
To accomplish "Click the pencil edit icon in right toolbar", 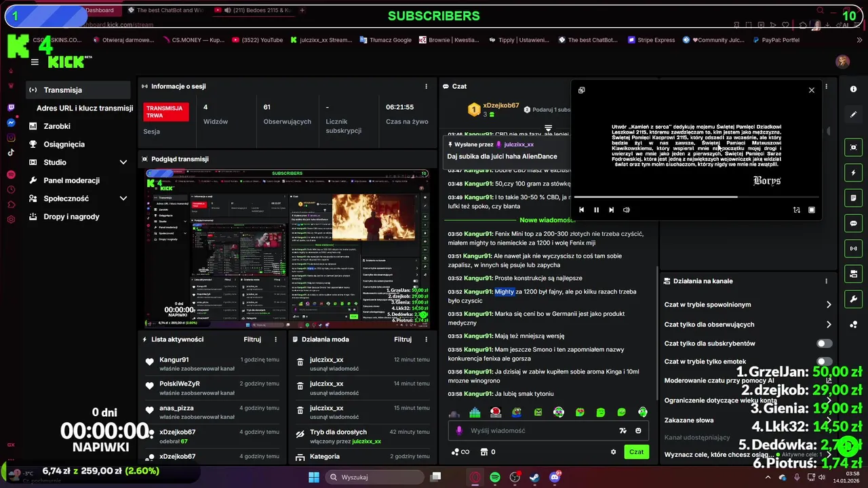I will (853, 115).
